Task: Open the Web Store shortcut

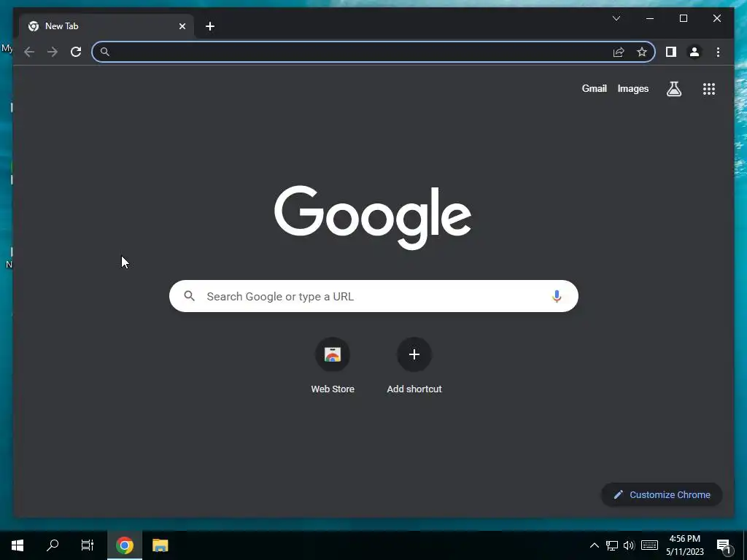Action: click(x=333, y=366)
